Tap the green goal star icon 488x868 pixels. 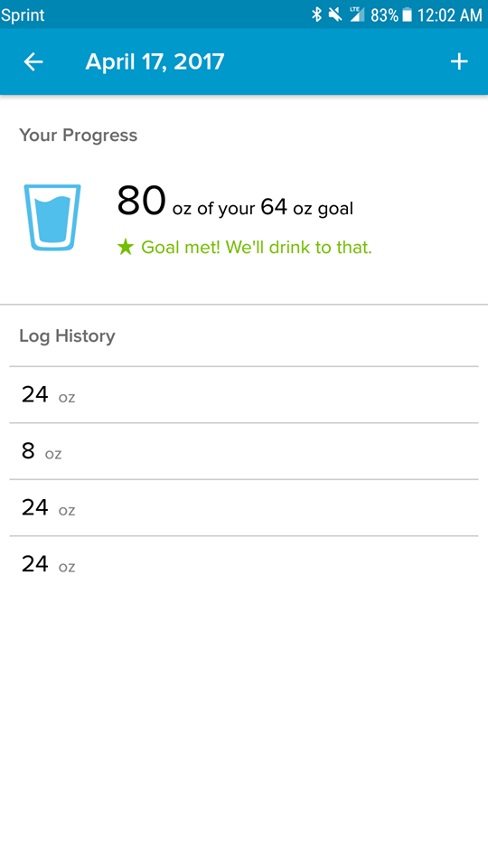126,247
